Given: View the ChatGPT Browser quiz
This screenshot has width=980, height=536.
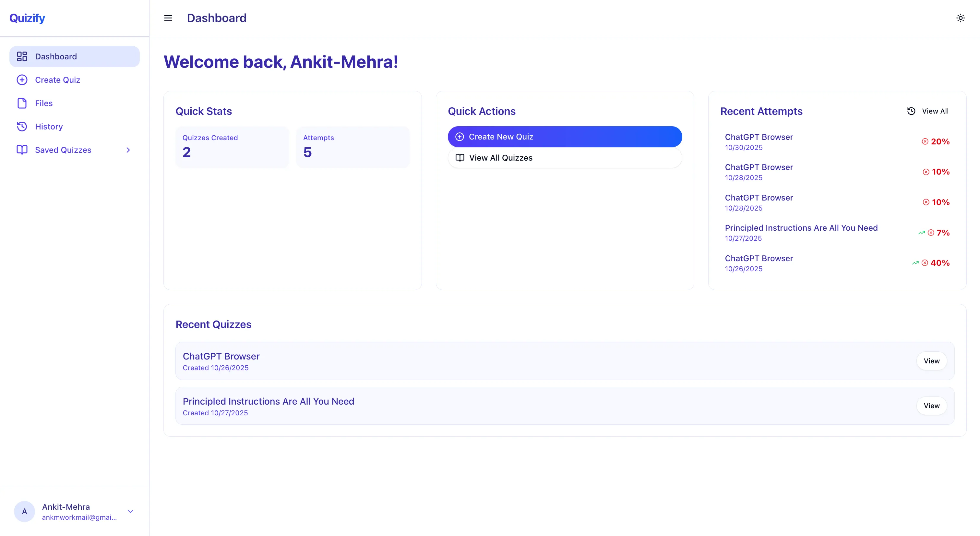Looking at the screenshot, I should [x=931, y=360].
